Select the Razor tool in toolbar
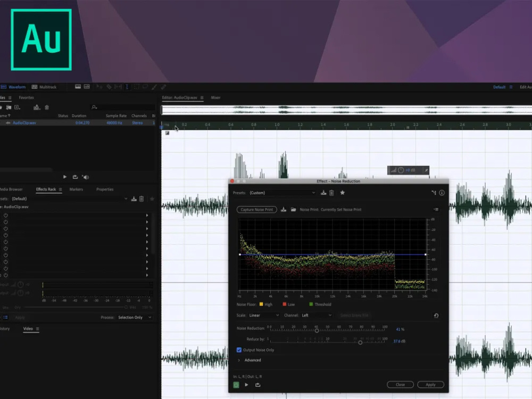 [109, 87]
